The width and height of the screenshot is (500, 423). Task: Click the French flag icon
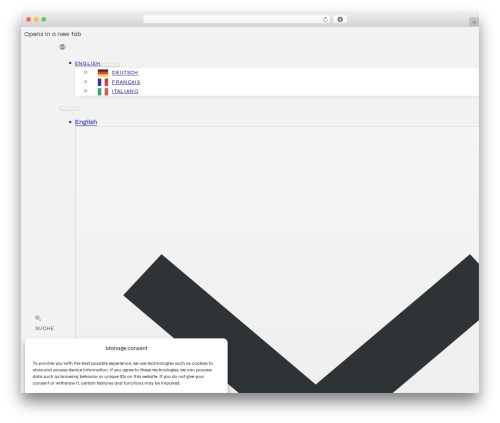[103, 82]
